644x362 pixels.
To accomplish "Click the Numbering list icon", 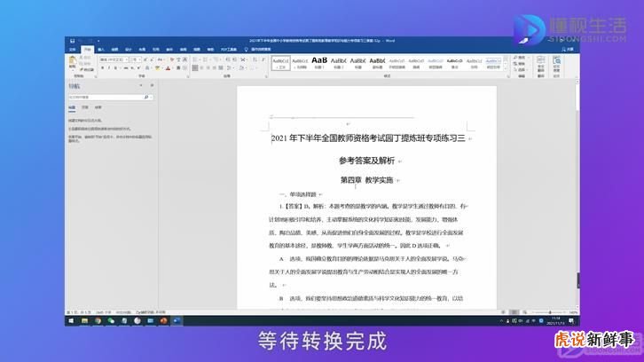I will tap(206, 59).
